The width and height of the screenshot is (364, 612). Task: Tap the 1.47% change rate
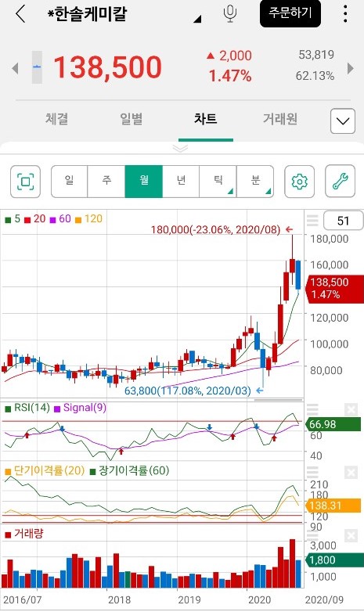click(x=230, y=76)
